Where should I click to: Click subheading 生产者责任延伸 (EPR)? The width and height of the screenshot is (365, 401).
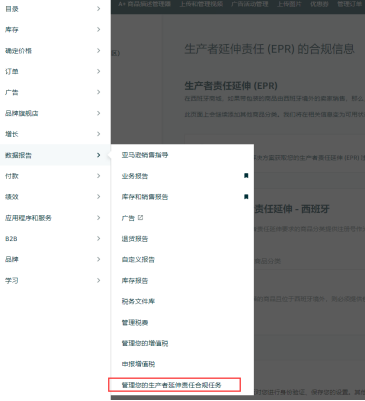[x=231, y=86]
